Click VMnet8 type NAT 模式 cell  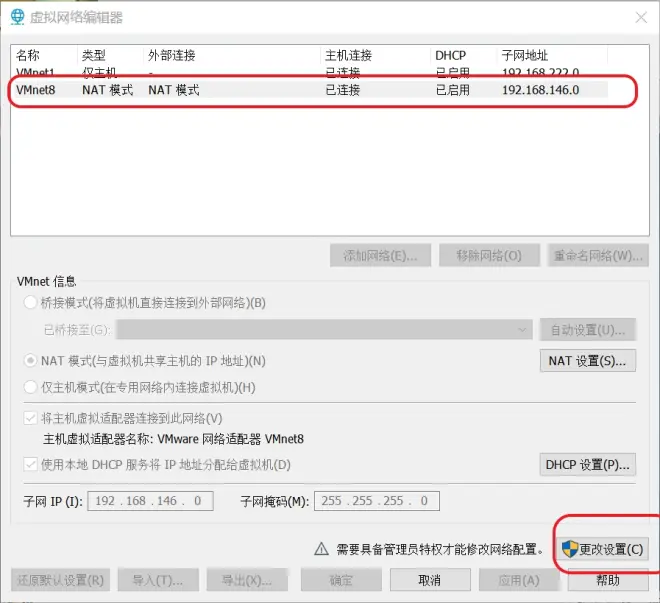[x=107, y=90]
